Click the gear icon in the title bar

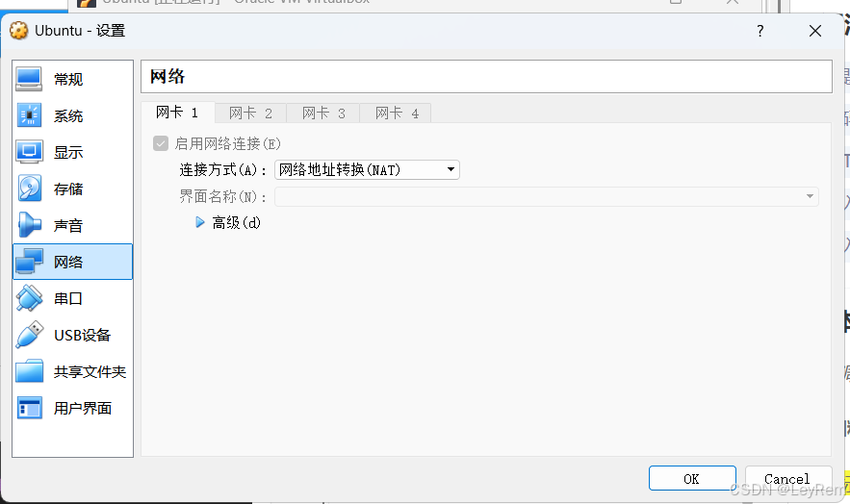tap(19, 31)
